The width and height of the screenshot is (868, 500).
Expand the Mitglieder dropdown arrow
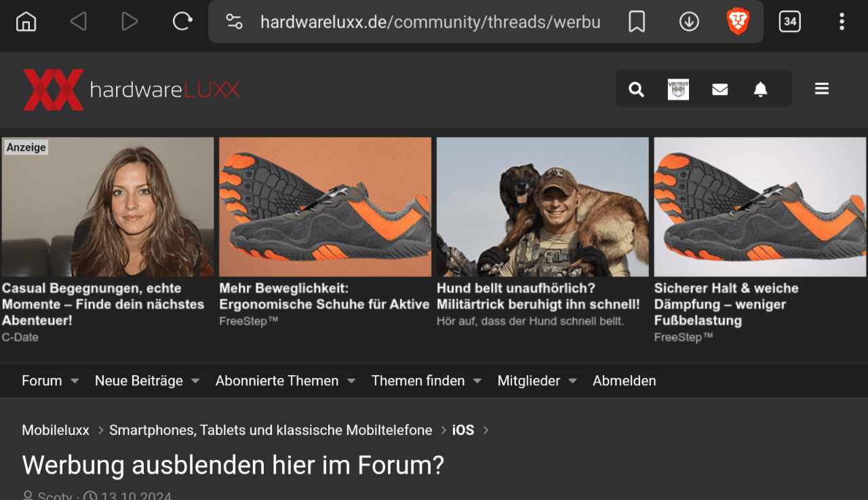pyautogui.click(x=572, y=381)
